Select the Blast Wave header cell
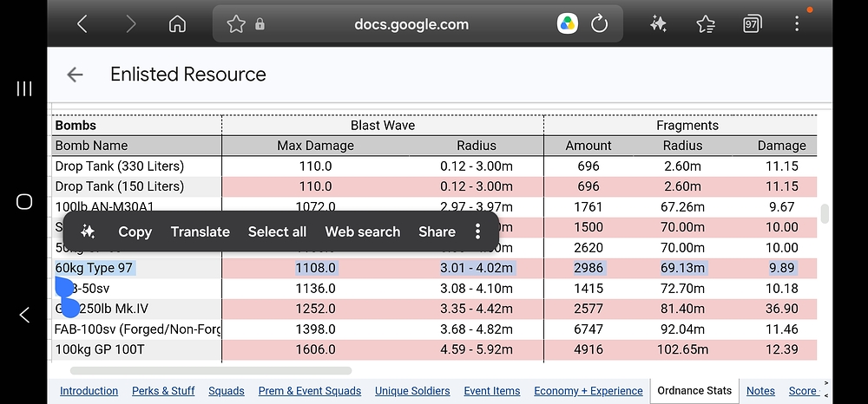This screenshot has height=404, width=868. 383,126
